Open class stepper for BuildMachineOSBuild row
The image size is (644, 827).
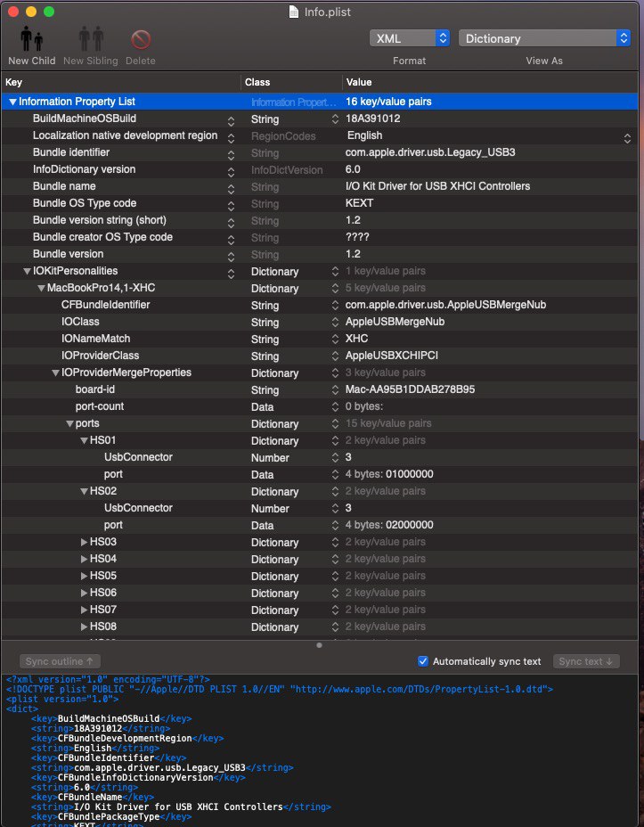335,119
